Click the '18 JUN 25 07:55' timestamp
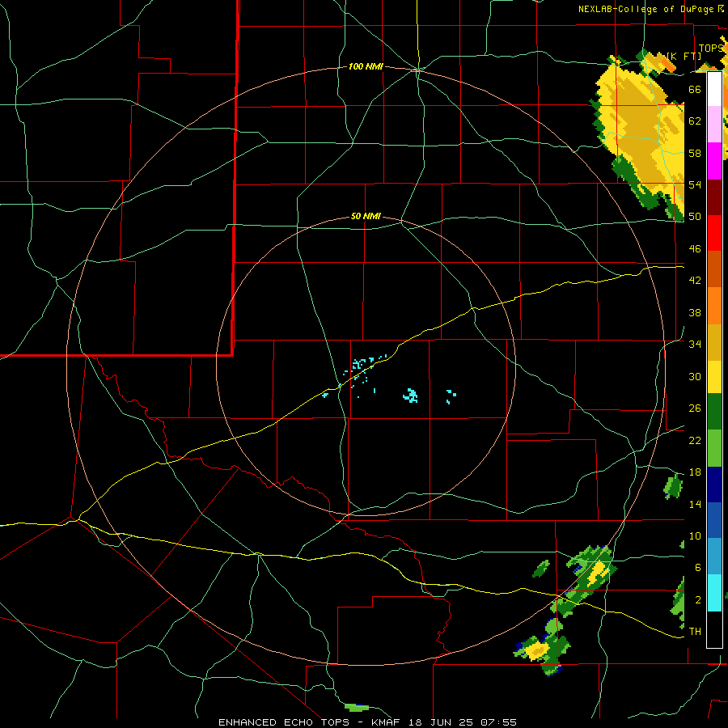This screenshot has width=728, height=728. pyautogui.click(x=463, y=722)
